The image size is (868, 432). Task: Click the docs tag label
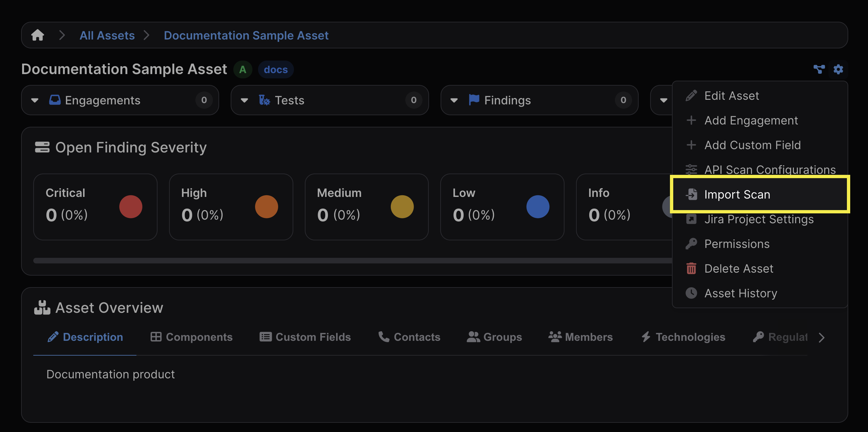(275, 70)
